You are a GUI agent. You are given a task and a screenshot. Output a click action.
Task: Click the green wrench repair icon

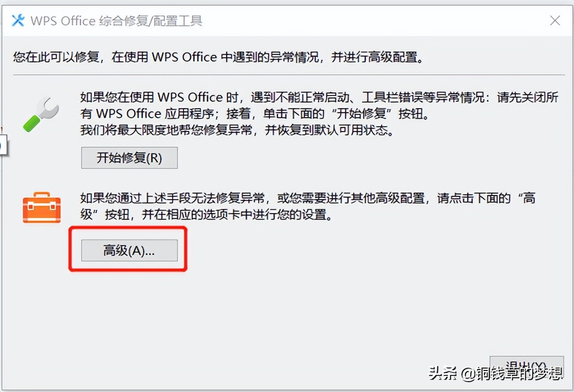pyautogui.click(x=41, y=114)
